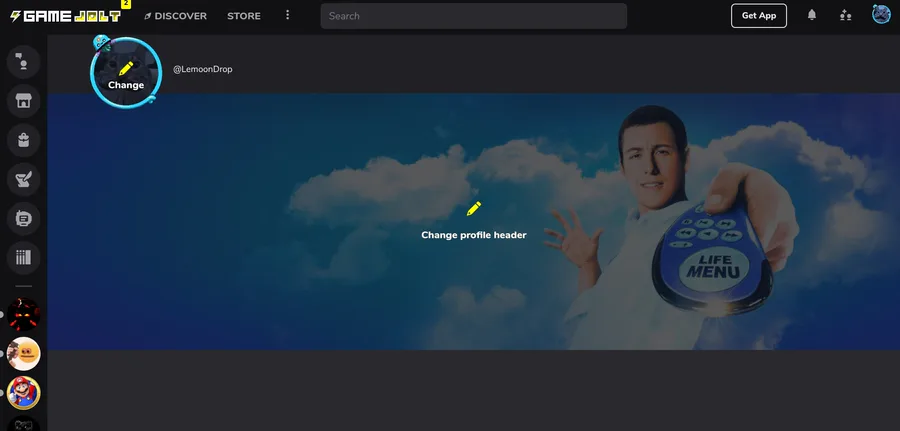Open the user avatar menu at top right
The width and height of the screenshot is (900, 431).
coord(881,14)
